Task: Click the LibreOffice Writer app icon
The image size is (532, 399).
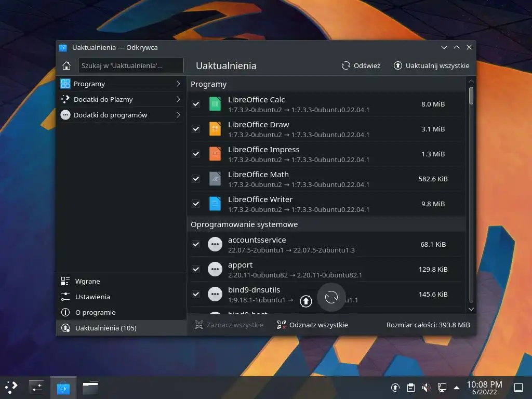Action: pos(215,204)
